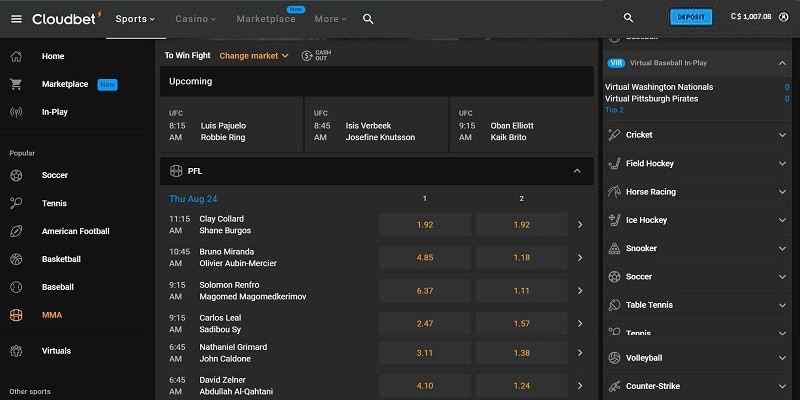Go to the Marketplace tab in top bar
The height and width of the screenshot is (400, 800).
(x=266, y=19)
